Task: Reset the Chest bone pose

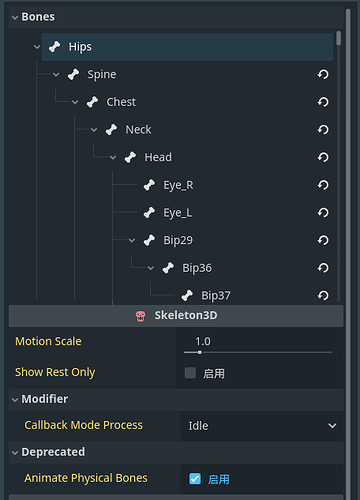Action: coord(323,102)
